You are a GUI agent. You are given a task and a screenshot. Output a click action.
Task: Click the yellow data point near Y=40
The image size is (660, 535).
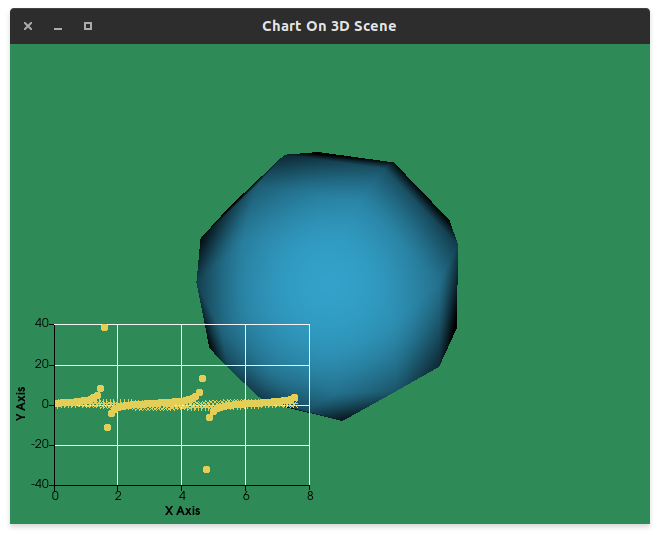click(104, 327)
